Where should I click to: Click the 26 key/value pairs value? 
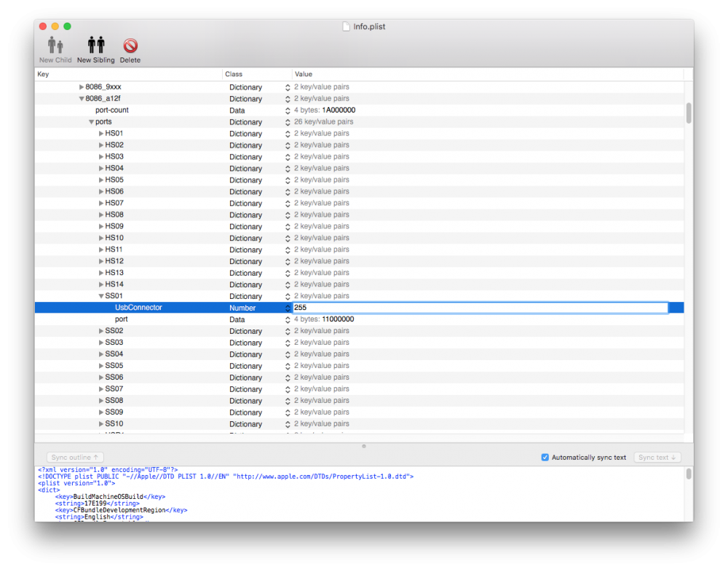(x=324, y=122)
